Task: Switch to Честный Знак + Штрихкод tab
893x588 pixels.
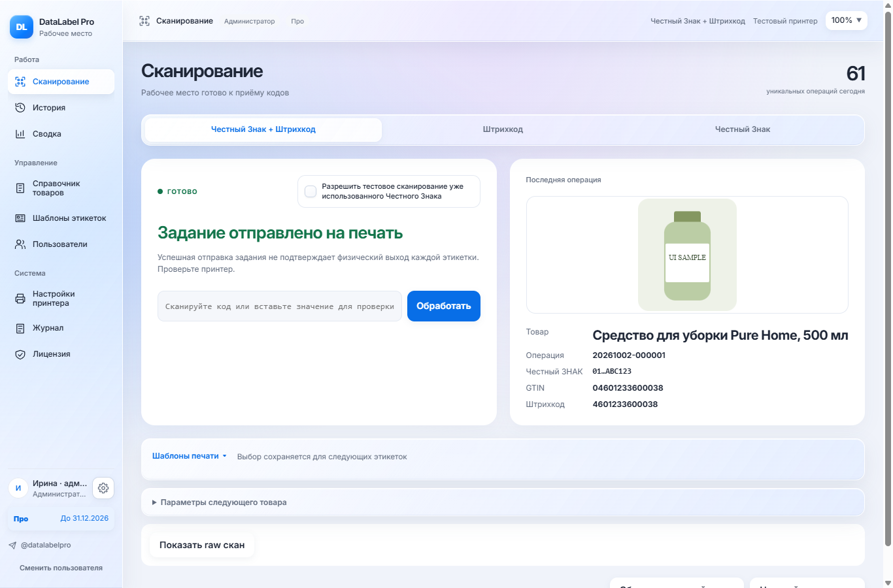Action: point(263,129)
